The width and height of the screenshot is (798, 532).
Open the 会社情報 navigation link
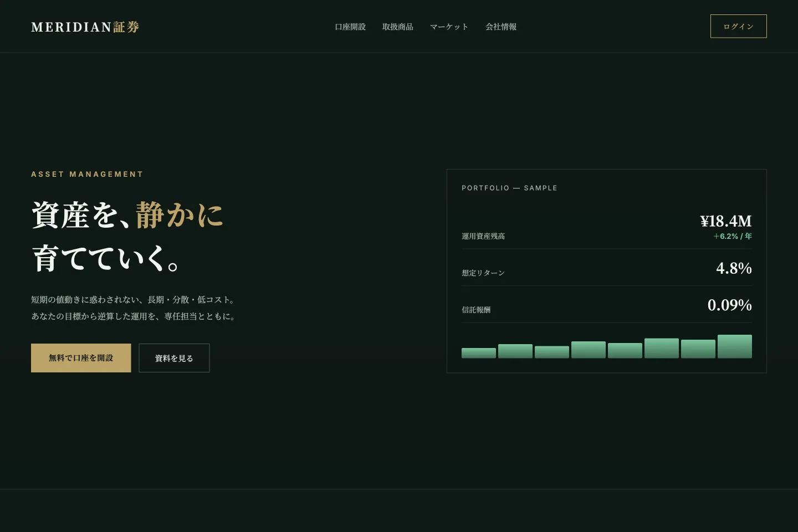coord(501,27)
